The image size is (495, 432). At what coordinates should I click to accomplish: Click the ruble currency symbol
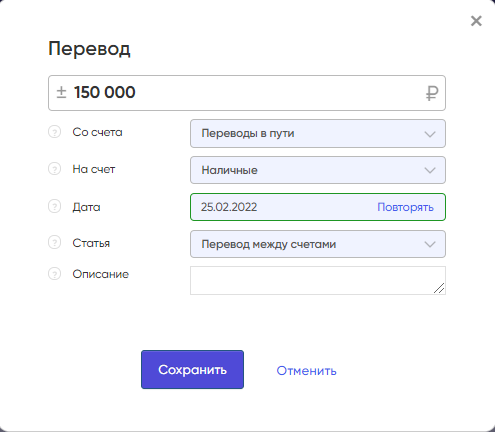[432, 93]
